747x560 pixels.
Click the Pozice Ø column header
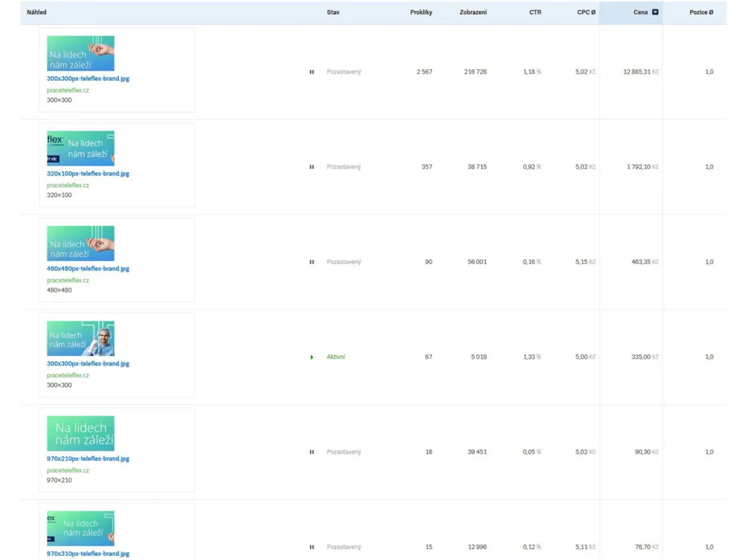(701, 12)
